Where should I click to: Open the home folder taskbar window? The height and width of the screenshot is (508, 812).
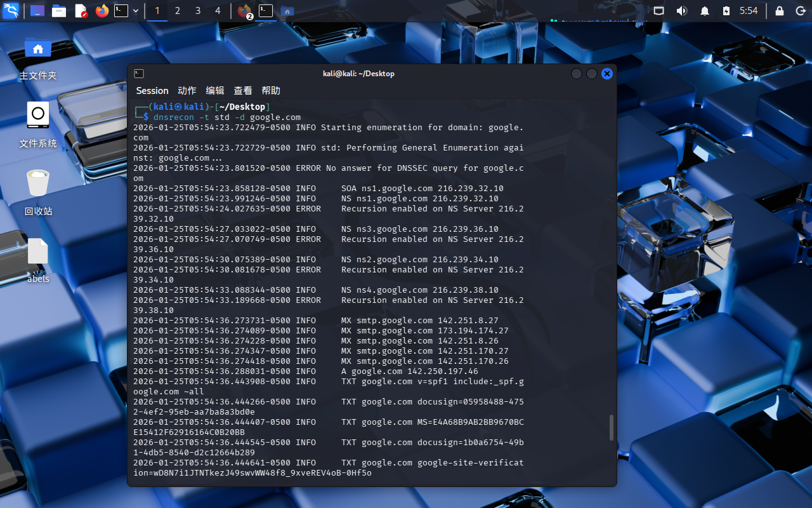(287, 11)
